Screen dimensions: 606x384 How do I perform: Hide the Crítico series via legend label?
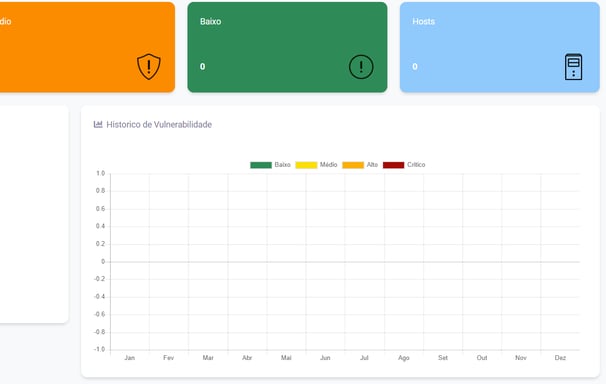416,165
